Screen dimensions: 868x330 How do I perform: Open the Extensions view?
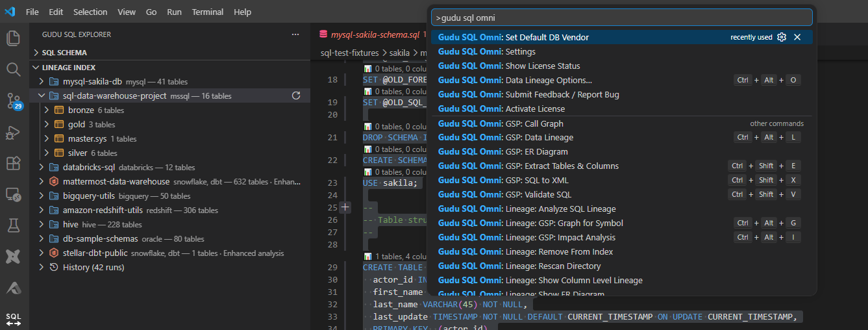coord(14,163)
